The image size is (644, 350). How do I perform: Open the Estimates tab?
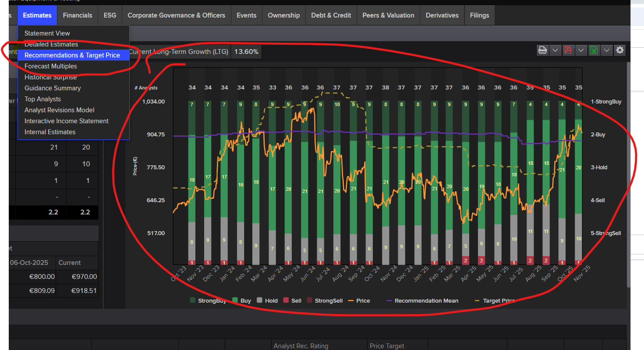37,15
